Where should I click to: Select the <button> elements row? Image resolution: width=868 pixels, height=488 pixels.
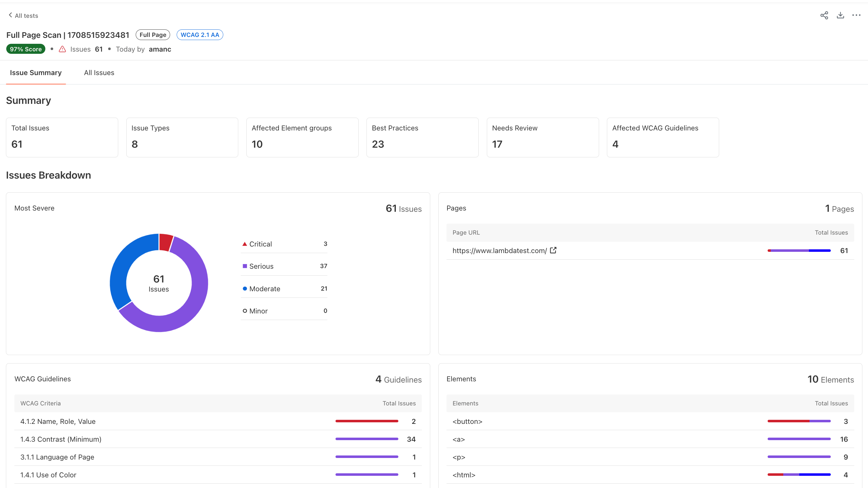click(x=467, y=421)
